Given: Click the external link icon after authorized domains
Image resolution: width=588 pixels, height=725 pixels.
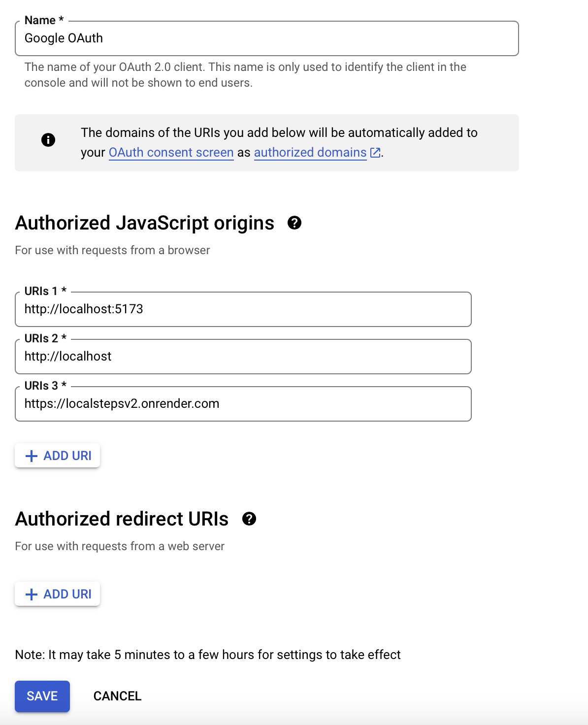Looking at the screenshot, I should pyautogui.click(x=375, y=153).
